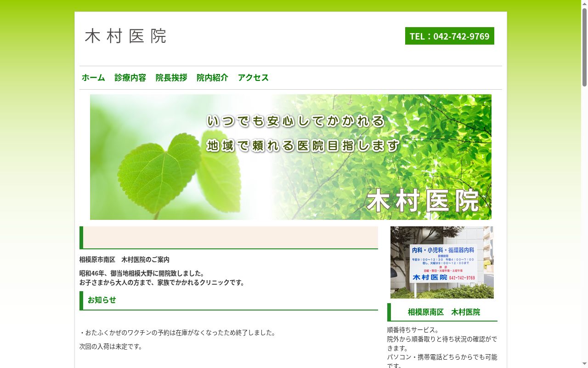
Task: Click the 相模原南区 木村医院 sidebar heading
Action: point(442,312)
